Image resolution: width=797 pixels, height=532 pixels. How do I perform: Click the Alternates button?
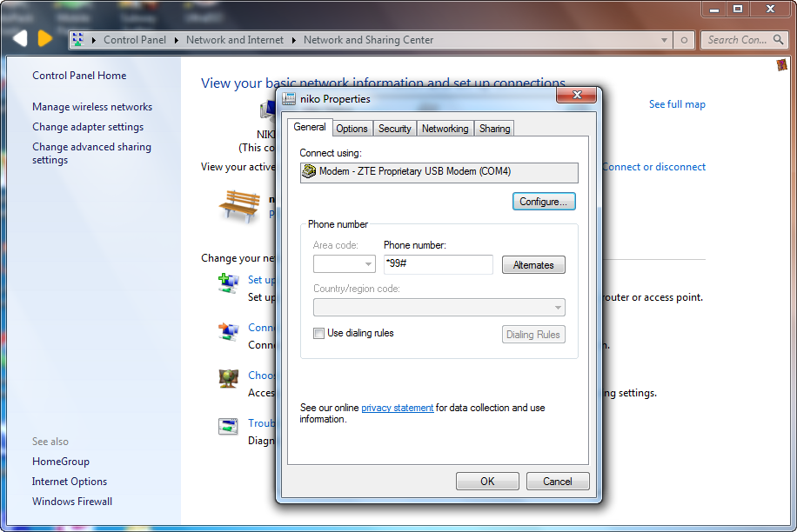533,265
